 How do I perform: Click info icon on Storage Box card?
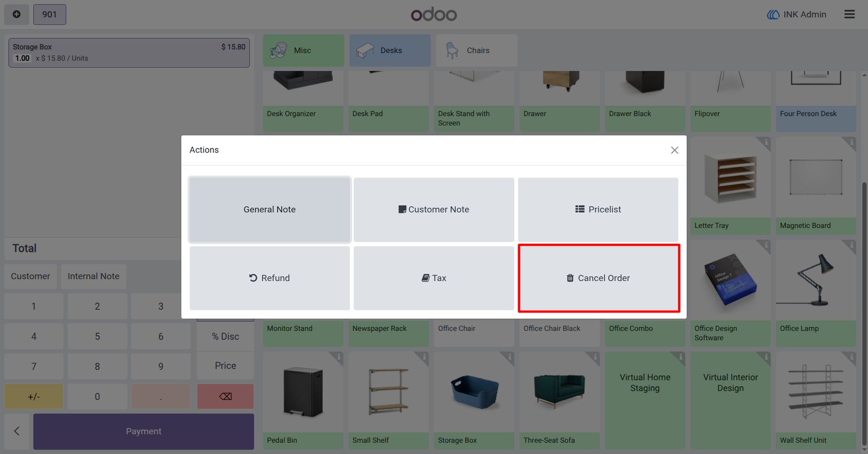click(510, 357)
